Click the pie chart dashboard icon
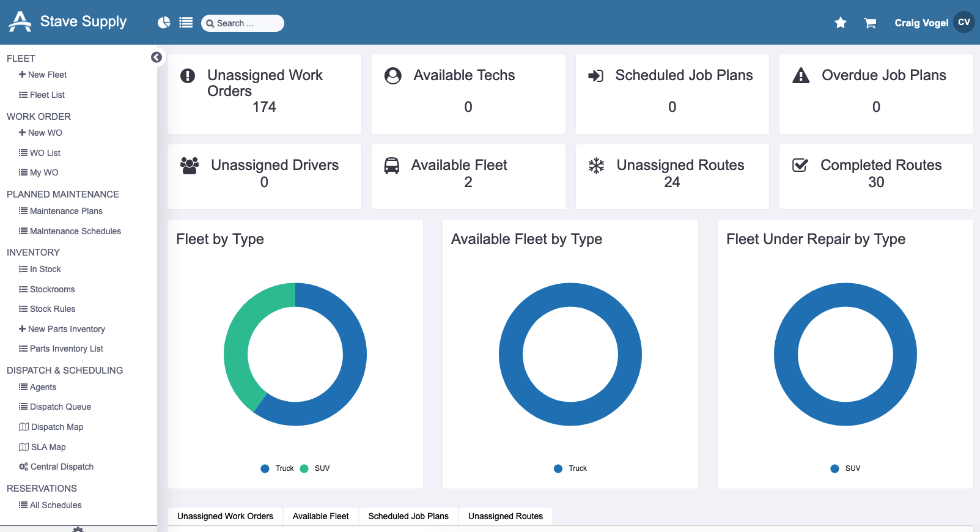The width and height of the screenshot is (980, 532). coord(164,23)
